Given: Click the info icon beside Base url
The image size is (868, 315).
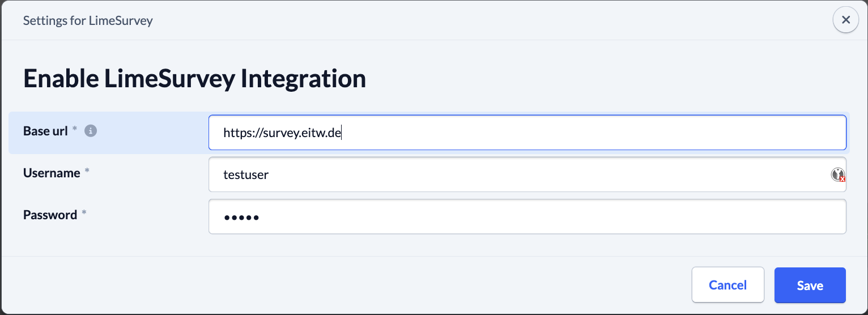Looking at the screenshot, I should click(x=91, y=131).
